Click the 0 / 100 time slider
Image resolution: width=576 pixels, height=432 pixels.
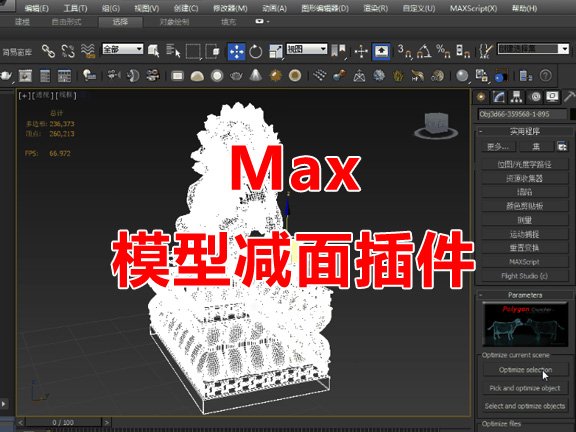[x=63, y=422]
